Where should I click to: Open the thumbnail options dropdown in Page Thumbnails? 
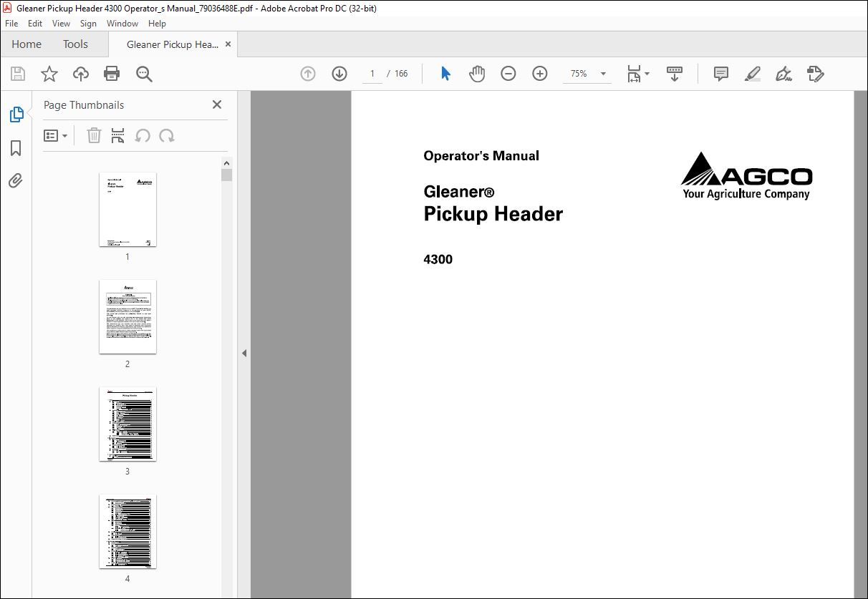[56, 135]
